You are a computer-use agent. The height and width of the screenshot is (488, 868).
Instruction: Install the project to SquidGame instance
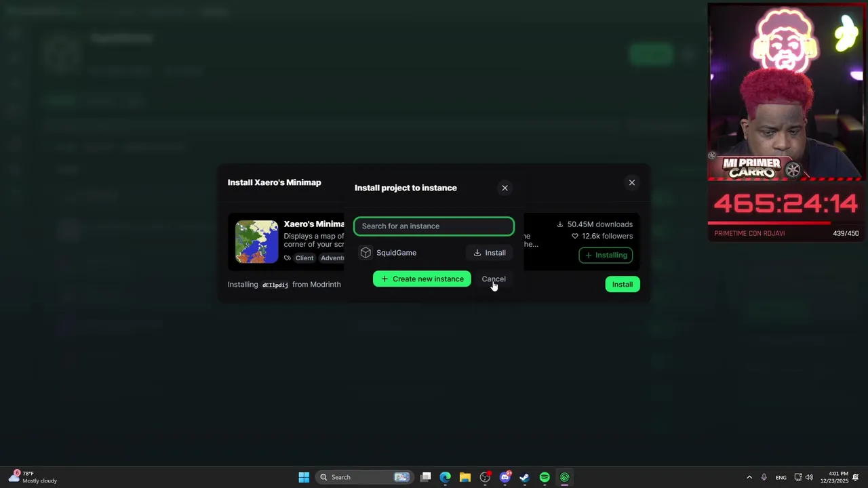coord(490,253)
